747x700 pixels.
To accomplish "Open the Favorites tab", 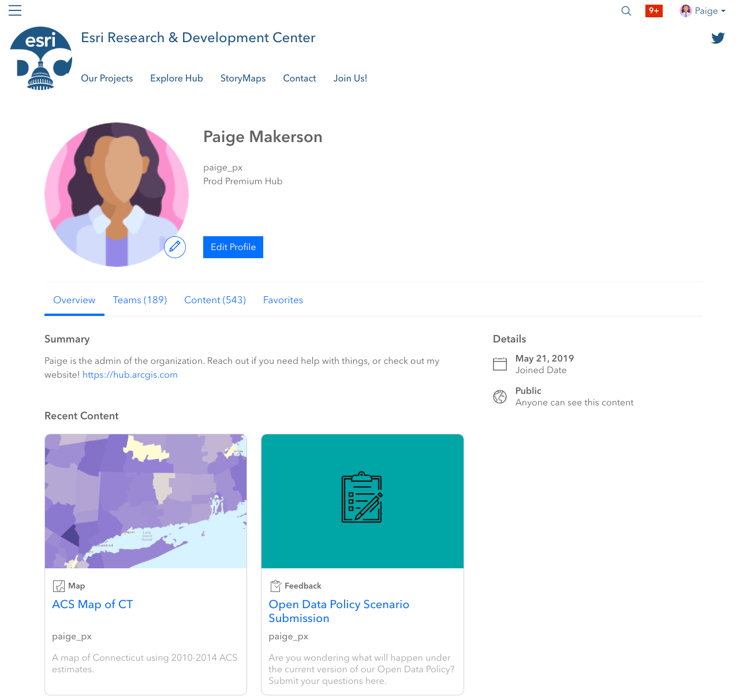I will click(283, 300).
